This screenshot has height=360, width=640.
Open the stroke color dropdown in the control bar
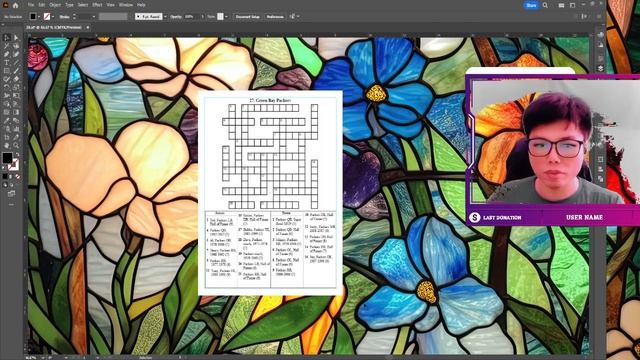(x=53, y=17)
